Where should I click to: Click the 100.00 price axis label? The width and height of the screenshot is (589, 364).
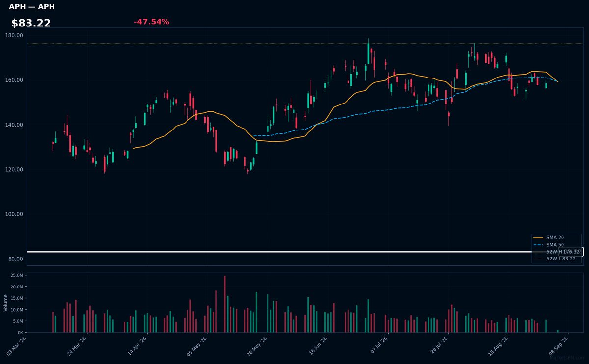point(14,214)
